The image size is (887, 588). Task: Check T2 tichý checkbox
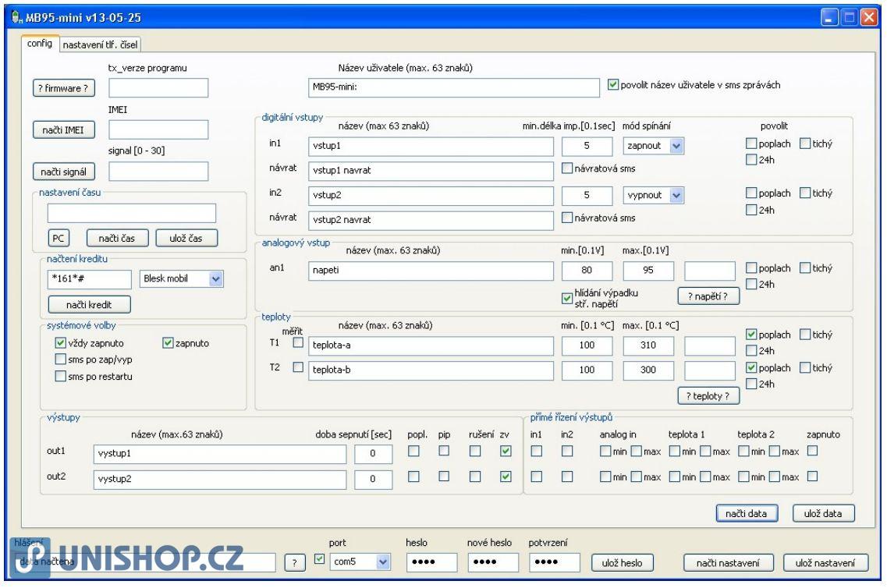point(805,367)
